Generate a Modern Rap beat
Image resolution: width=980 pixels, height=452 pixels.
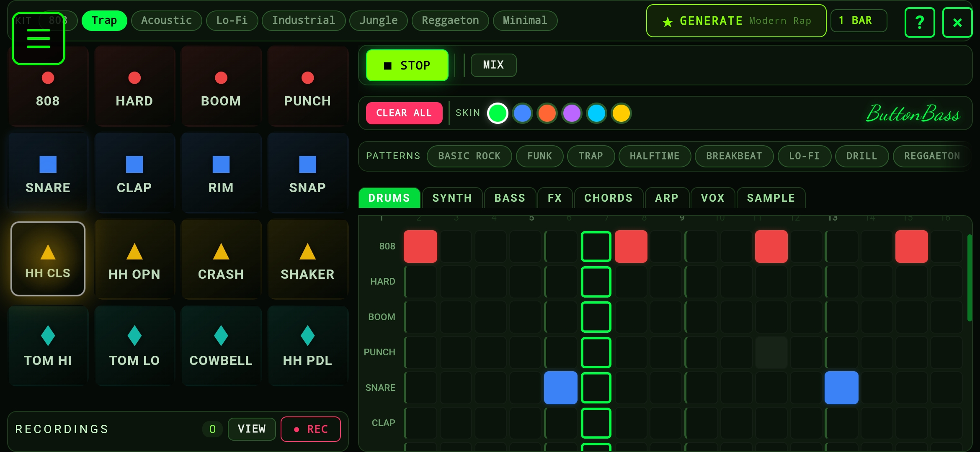point(736,21)
